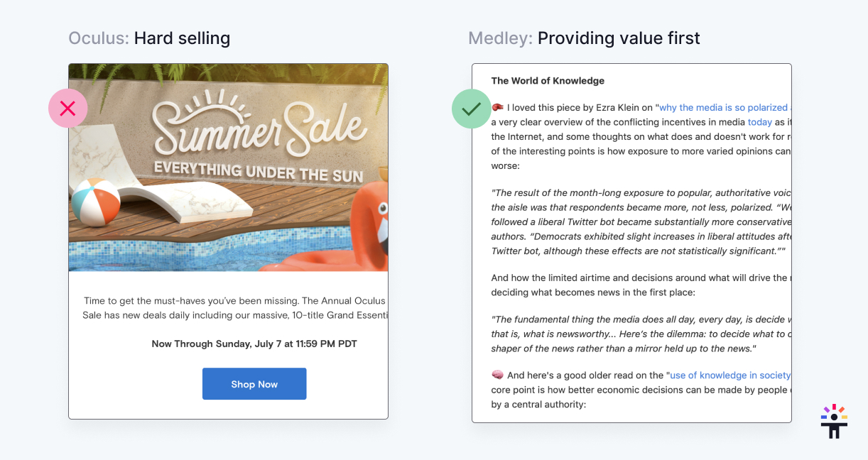Click the 'Oculus: Hard selling' title
The image size is (868, 460).
click(x=149, y=38)
